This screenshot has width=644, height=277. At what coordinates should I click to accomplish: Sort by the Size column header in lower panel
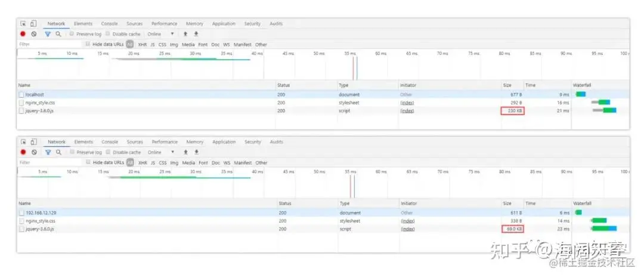507,204
